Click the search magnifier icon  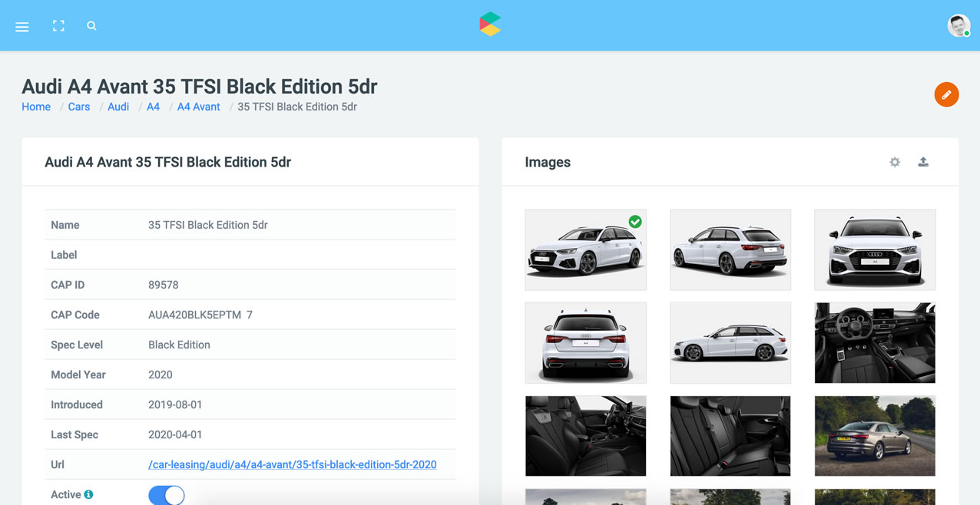(x=91, y=26)
